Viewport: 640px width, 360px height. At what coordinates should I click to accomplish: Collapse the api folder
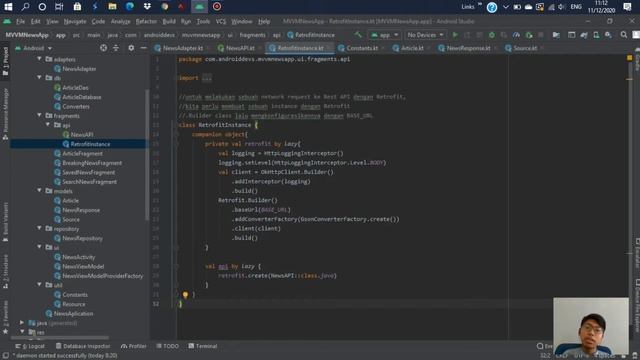tap(48, 125)
